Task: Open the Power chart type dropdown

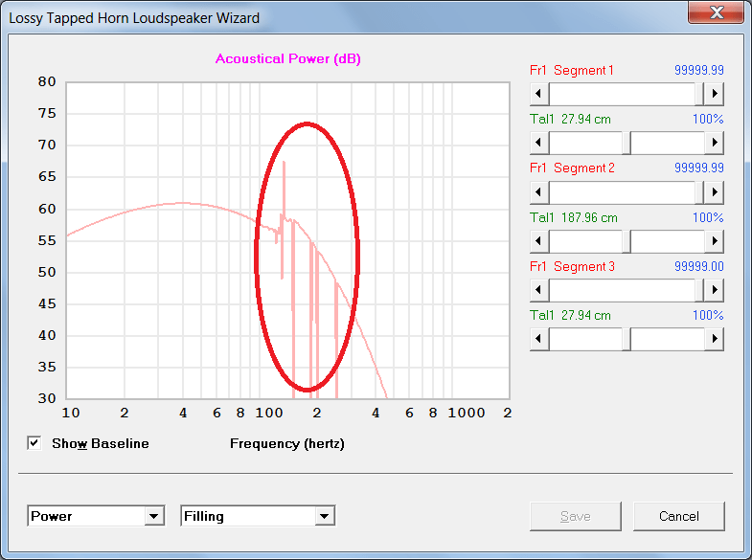Action: (x=153, y=516)
